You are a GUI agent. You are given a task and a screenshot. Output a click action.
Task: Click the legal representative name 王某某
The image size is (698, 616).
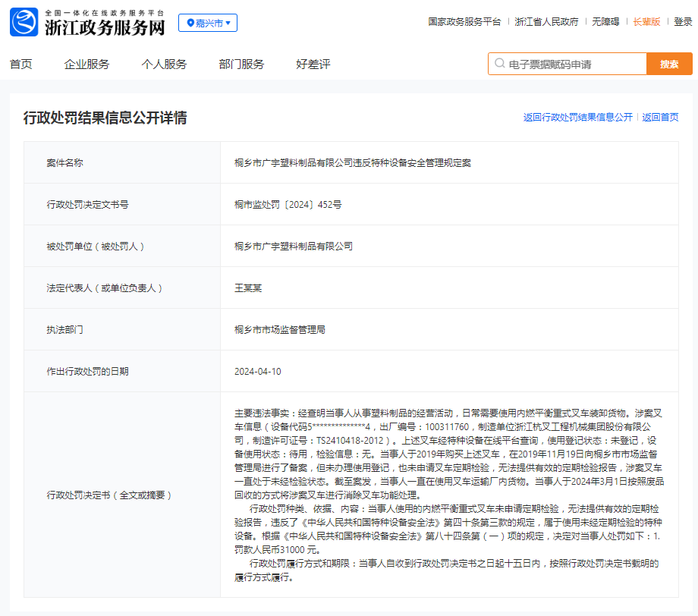coord(248,288)
